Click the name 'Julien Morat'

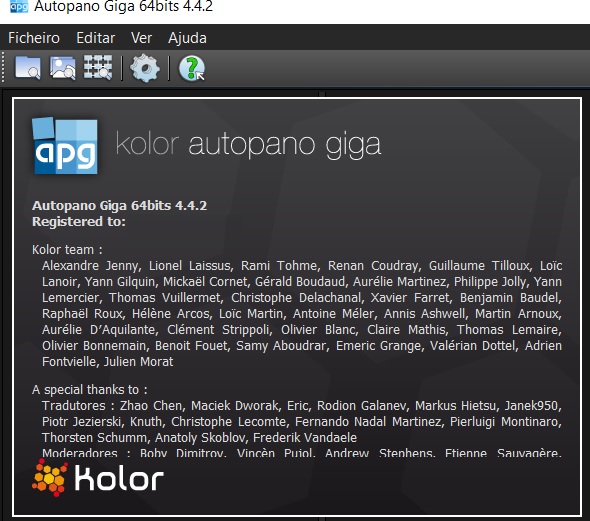[x=138, y=362]
